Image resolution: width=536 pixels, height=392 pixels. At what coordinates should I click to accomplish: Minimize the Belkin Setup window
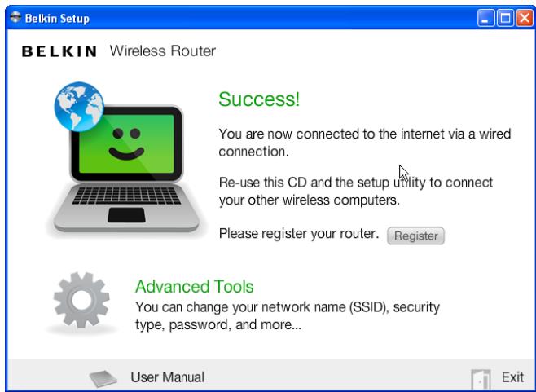coord(485,18)
